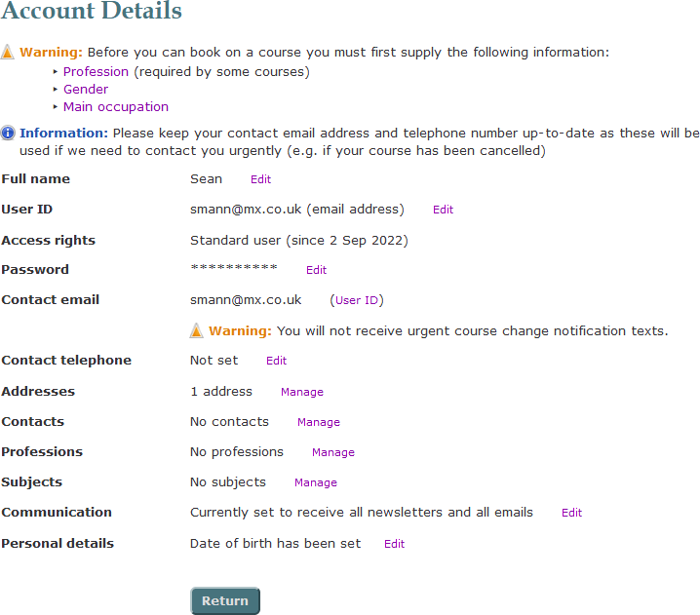
Task: Click the Account Details heading
Action: [x=92, y=12]
